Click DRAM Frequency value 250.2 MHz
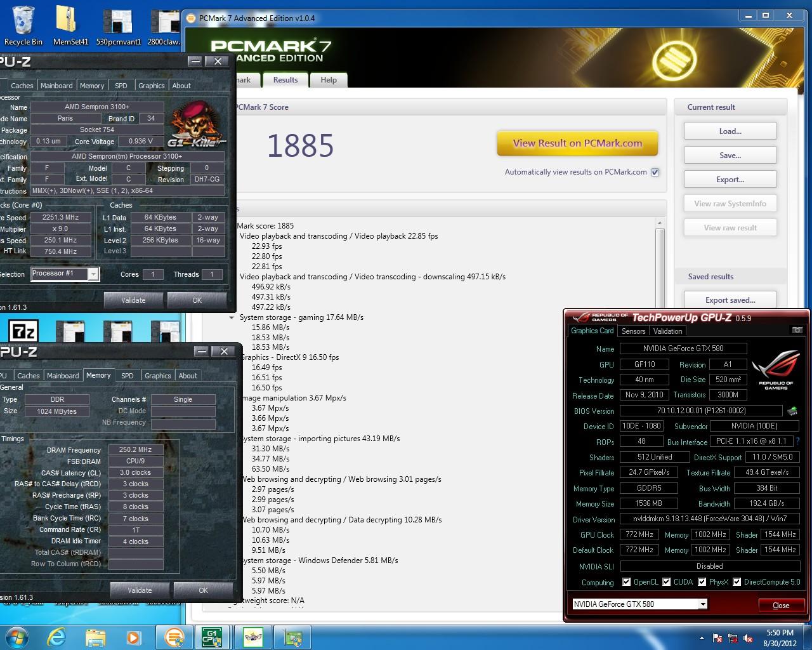Screen dimensions: 812x650 tap(135, 449)
